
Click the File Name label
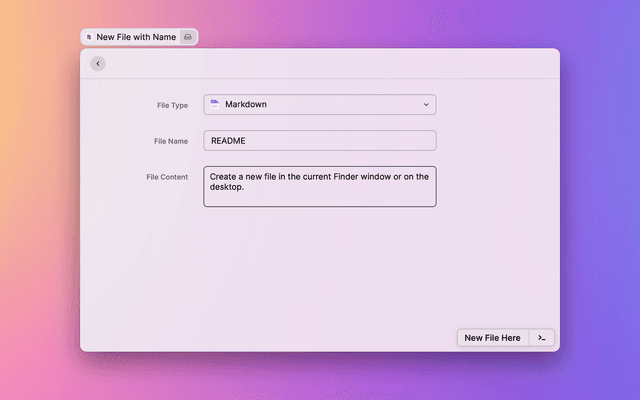171,141
